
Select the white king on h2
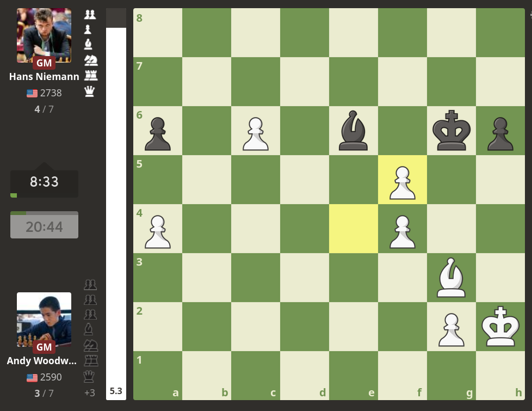pos(500,327)
